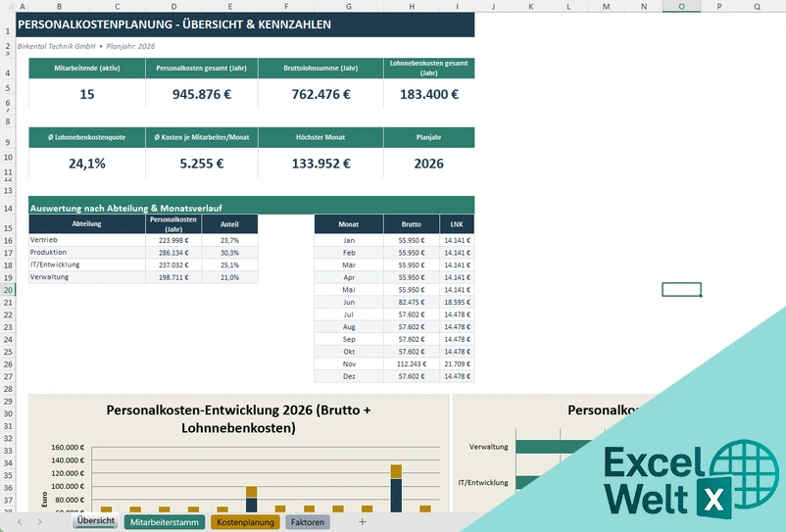Select Bruttolohnsumme value 762.476 €

pyautogui.click(x=320, y=94)
